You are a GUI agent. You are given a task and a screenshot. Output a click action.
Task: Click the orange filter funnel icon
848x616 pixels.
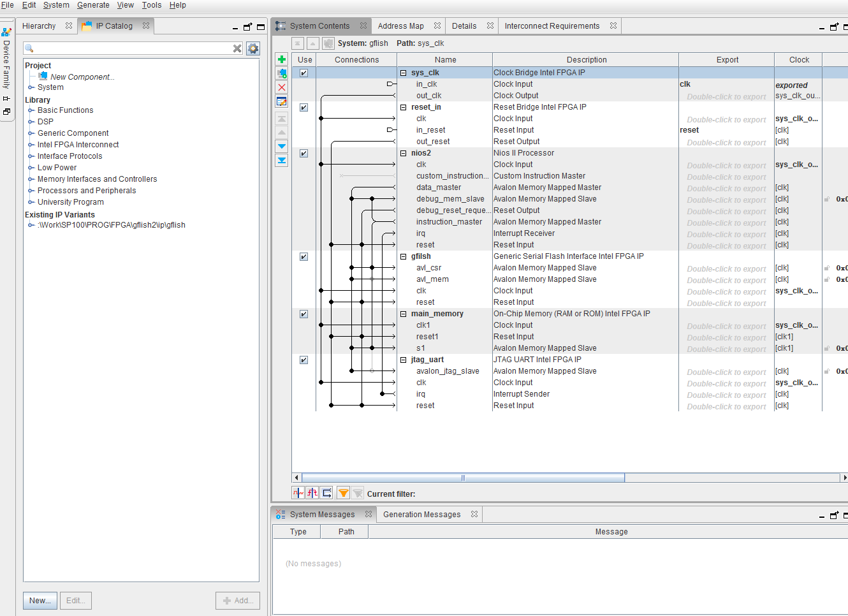tap(343, 493)
